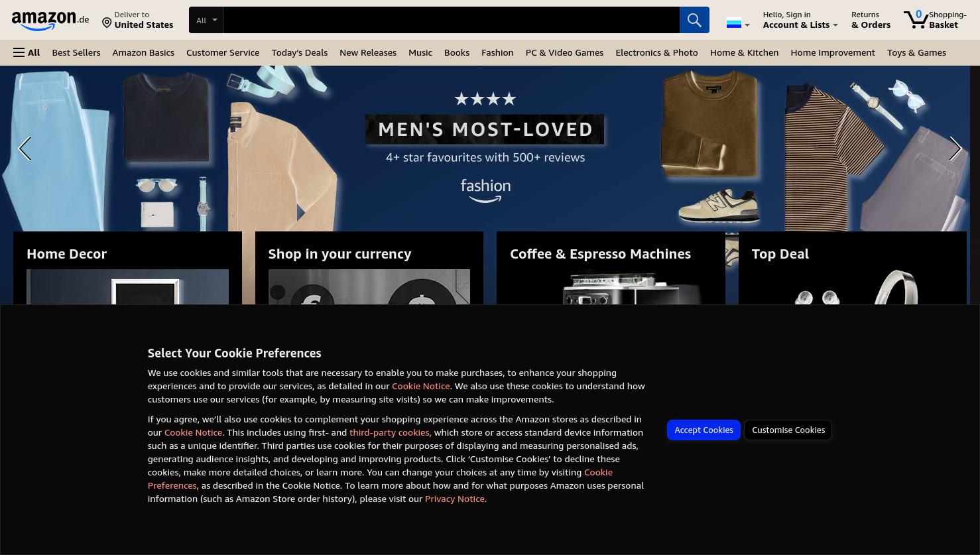Open the All search category dropdown
This screenshot has height=555, width=980.
[206, 20]
